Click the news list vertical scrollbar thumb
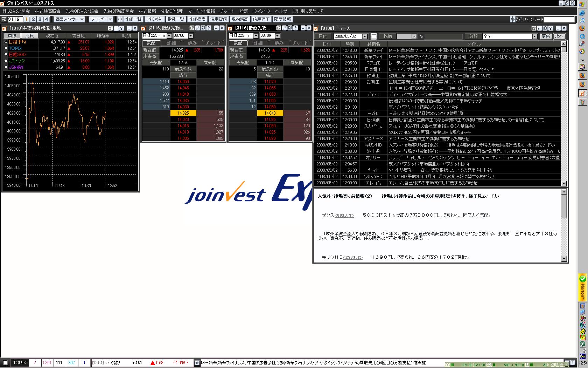The image size is (588, 368). [x=563, y=49]
